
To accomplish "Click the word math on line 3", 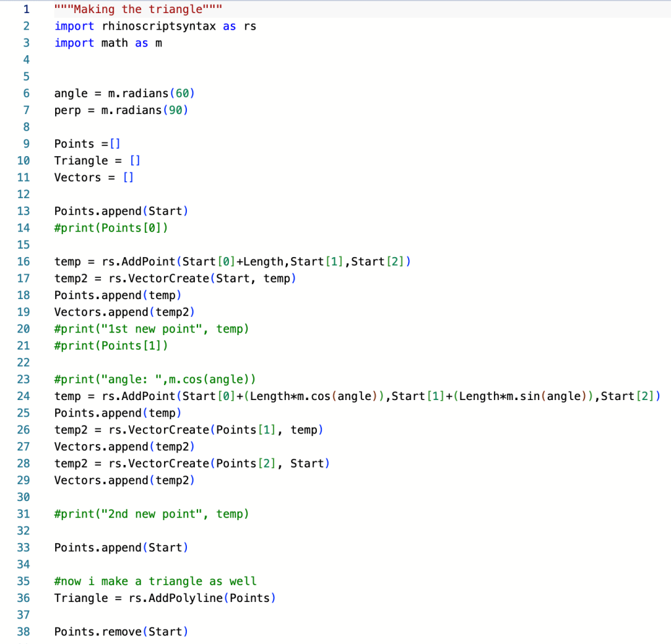I will click(x=114, y=43).
